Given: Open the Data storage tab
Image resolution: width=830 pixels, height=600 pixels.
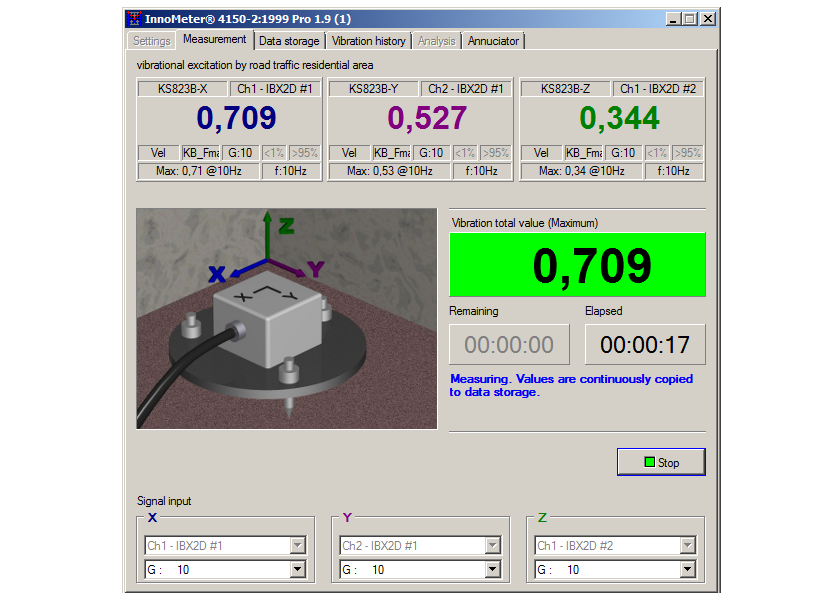Looking at the screenshot, I should tap(289, 41).
